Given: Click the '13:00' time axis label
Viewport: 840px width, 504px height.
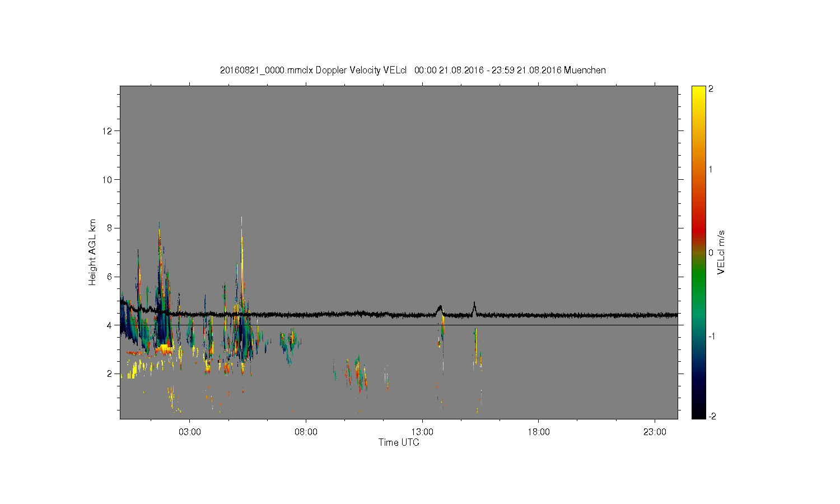Looking at the screenshot, I should point(422,432).
